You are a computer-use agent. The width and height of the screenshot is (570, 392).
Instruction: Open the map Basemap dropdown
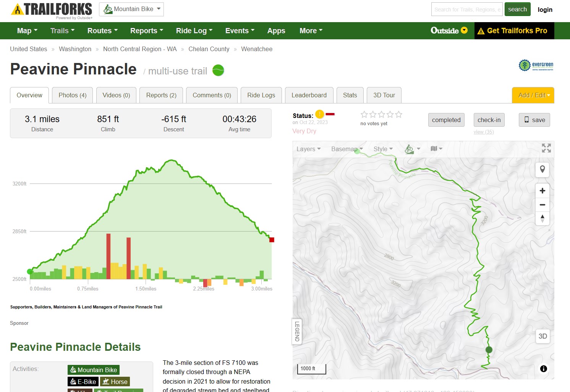[x=347, y=149]
